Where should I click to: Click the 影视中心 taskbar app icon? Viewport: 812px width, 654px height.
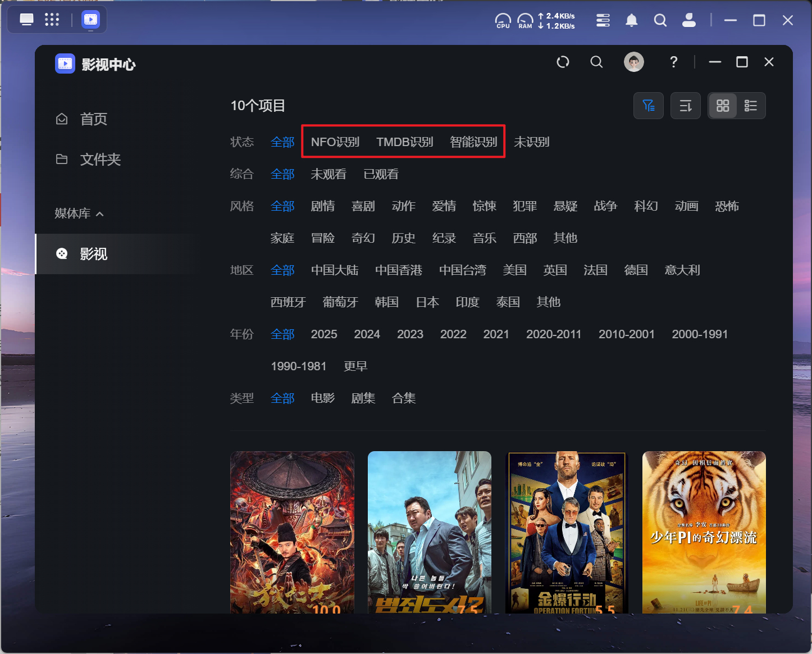(x=90, y=20)
